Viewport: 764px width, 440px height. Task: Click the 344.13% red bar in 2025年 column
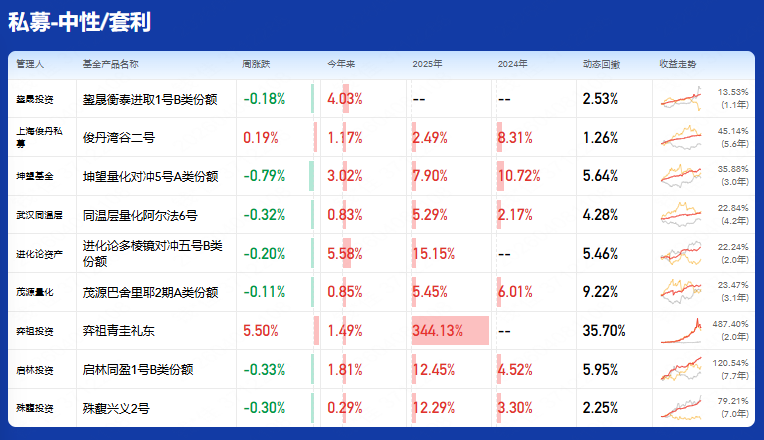click(x=450, y=331)
